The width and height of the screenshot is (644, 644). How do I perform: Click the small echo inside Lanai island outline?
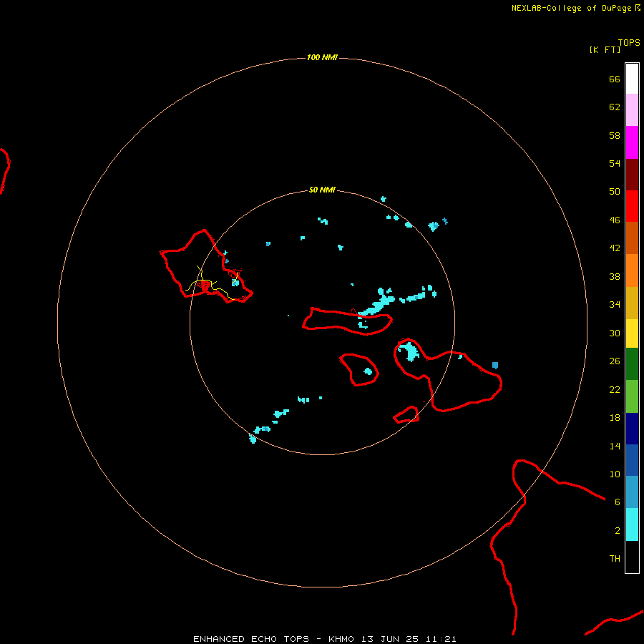[368, 371]
